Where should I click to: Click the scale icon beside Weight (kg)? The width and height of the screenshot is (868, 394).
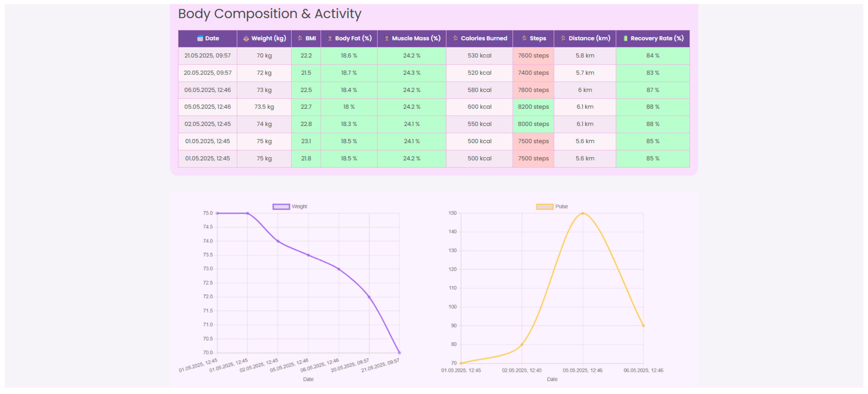(246, 38)
